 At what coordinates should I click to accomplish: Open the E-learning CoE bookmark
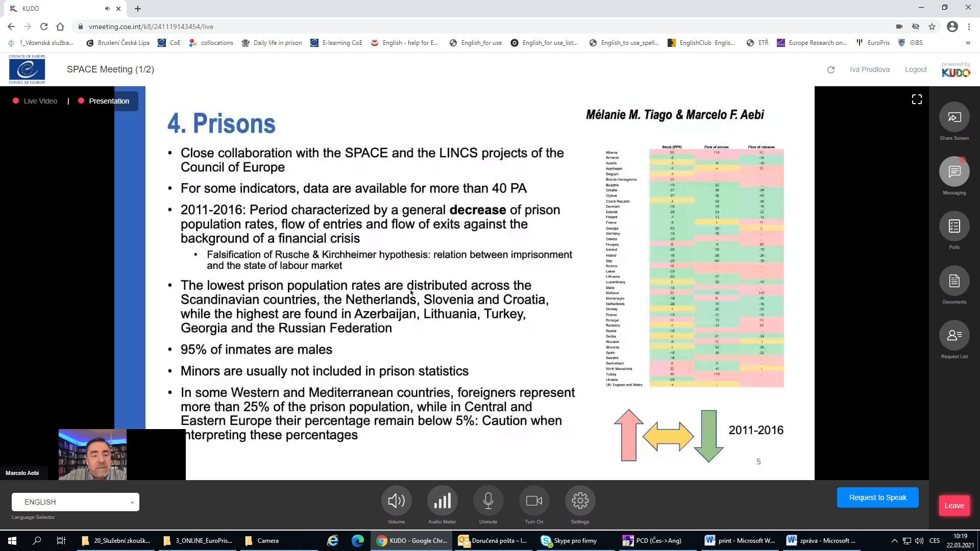(x=336, y=43)
